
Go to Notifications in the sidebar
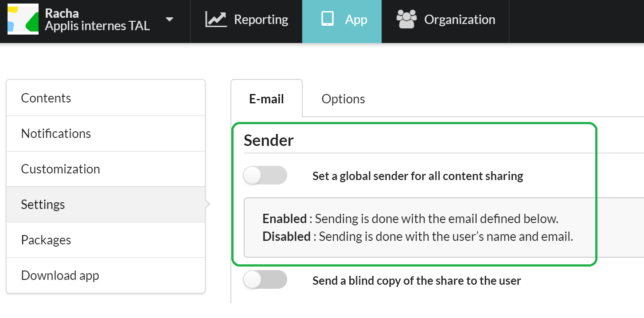[105, 133]
